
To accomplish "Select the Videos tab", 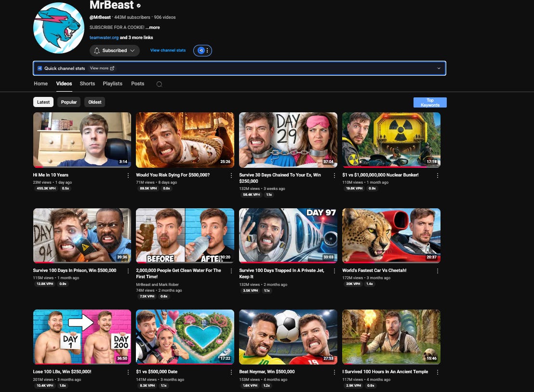I will click(x=64, y=83).
